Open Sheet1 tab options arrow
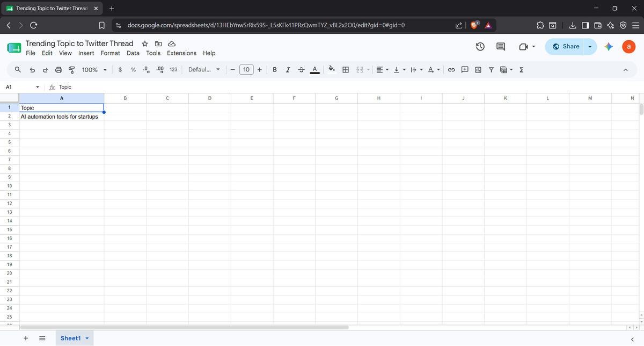 click(87, 338)
